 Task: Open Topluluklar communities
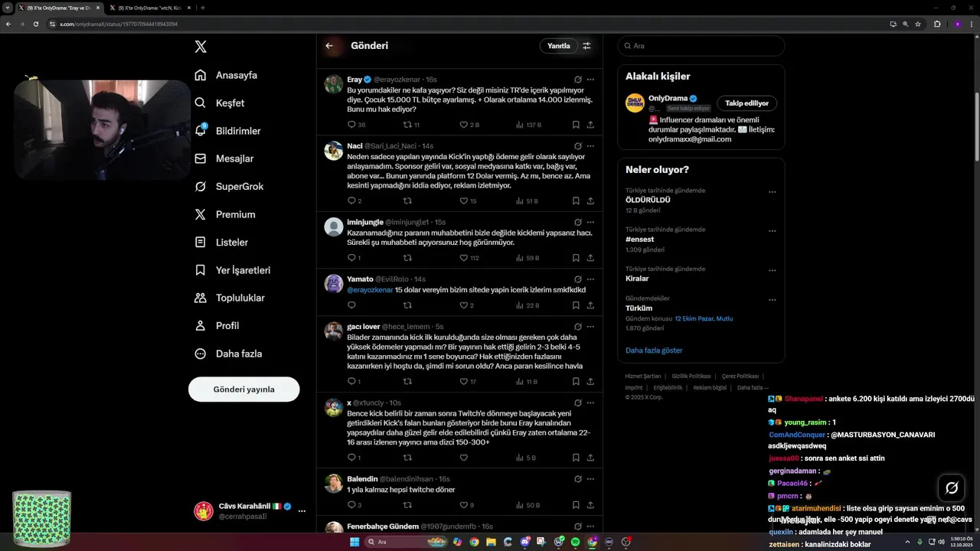(x=230, y=298)
